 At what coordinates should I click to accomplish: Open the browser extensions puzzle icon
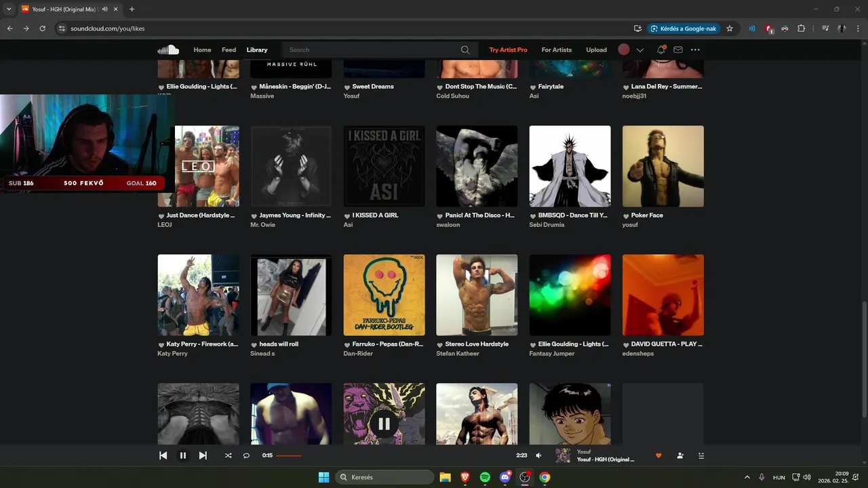801,28
